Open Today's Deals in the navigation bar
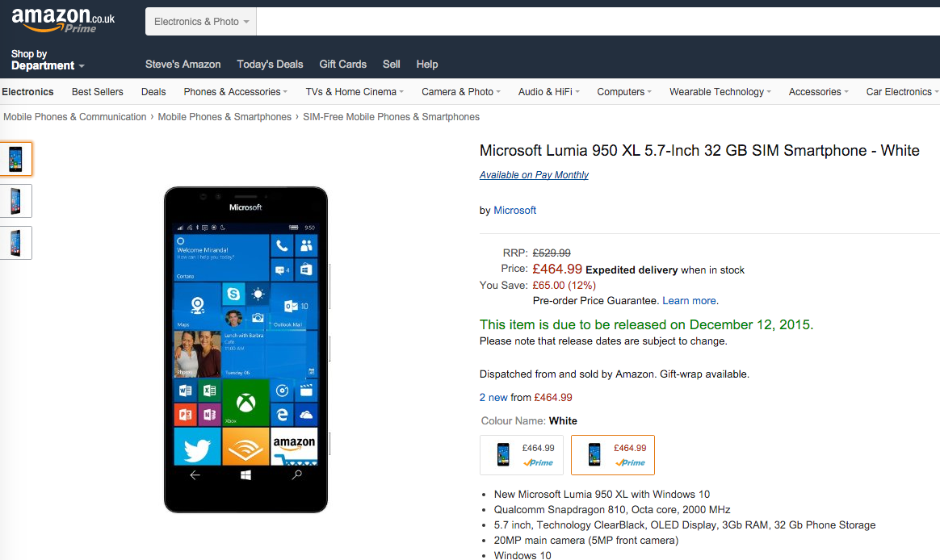This screenshot has height=560, width=940. 270,64
